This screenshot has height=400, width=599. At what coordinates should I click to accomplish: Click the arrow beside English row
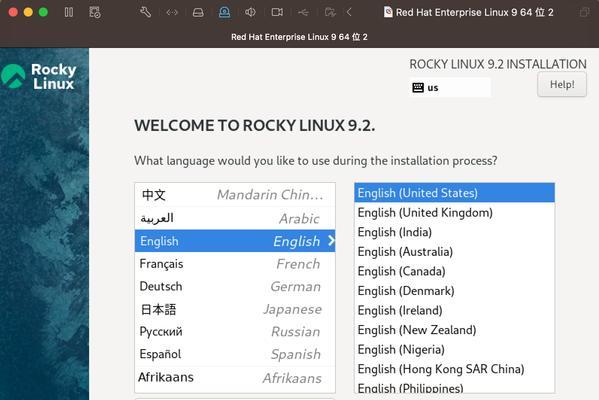(x=331, y=241)
